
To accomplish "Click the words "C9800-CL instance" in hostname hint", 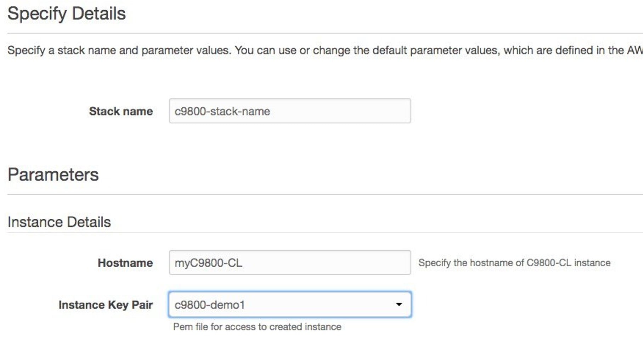I will [x=569, y=263].
